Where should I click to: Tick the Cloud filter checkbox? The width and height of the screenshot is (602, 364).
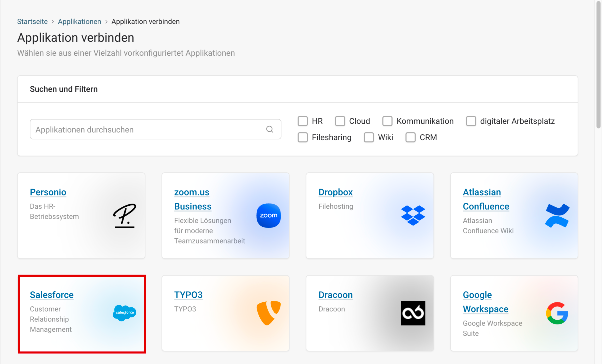pos(340,121)
